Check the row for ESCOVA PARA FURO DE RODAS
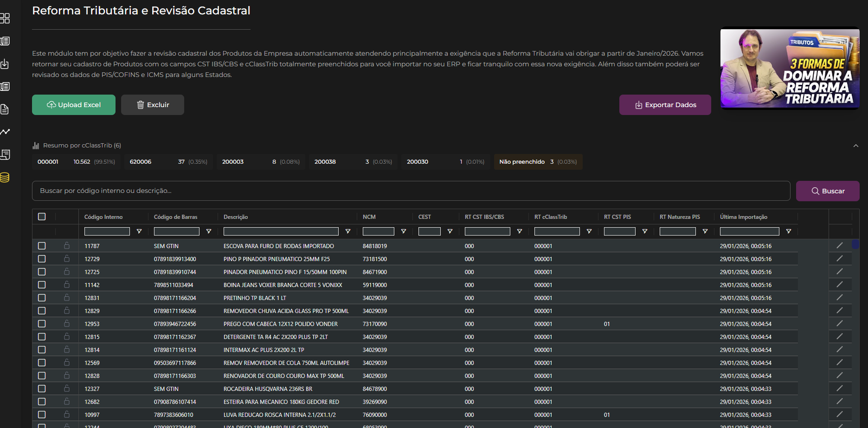 click(42, 246)
